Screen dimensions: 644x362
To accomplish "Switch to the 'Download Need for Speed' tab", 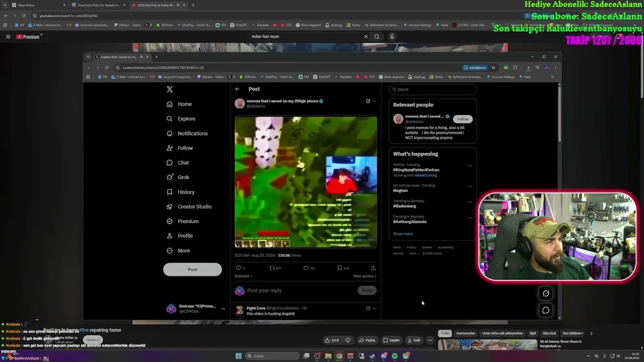I will [x=98, y=5].
